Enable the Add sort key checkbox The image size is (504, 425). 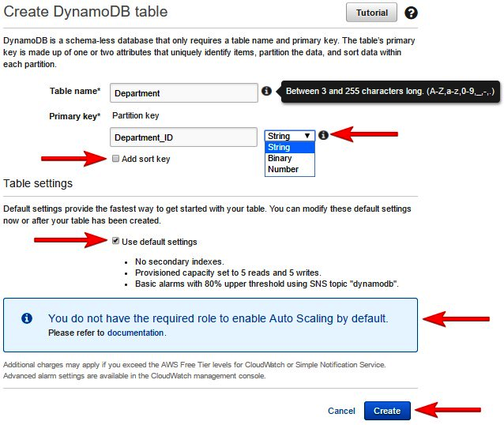[x=115, y=159]
